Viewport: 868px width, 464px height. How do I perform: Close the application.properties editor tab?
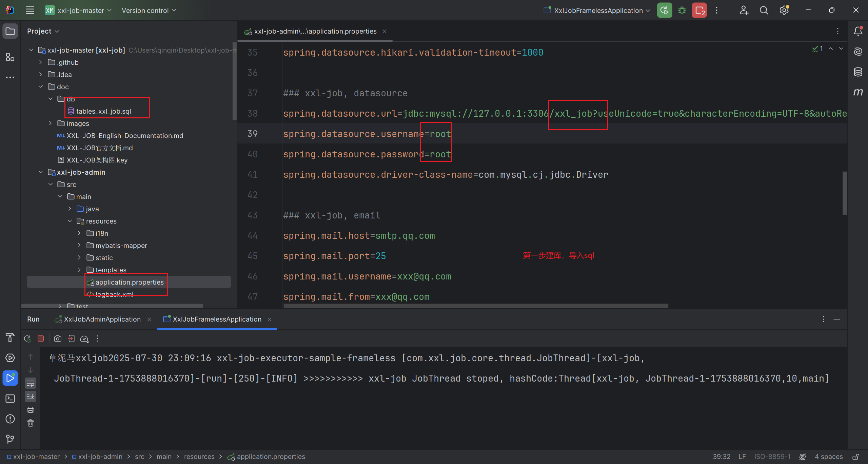384,31
